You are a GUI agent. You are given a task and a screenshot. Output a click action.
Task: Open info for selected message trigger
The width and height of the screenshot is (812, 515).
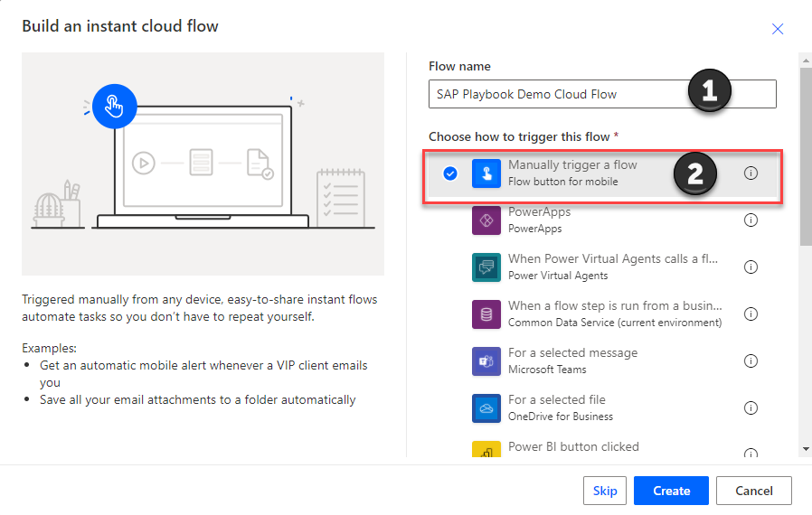[751, 360]
